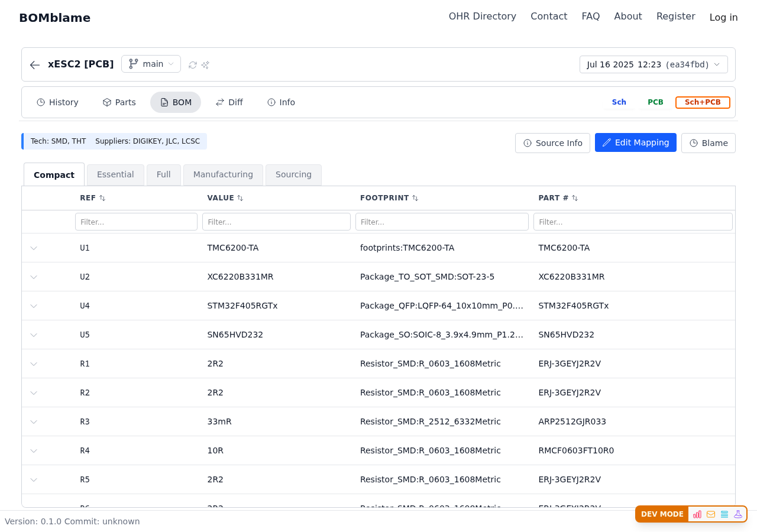Open the main branch dropdown
Image resolution: width=757 pixels, height=532 pixels.
click(x=151, y=64)
